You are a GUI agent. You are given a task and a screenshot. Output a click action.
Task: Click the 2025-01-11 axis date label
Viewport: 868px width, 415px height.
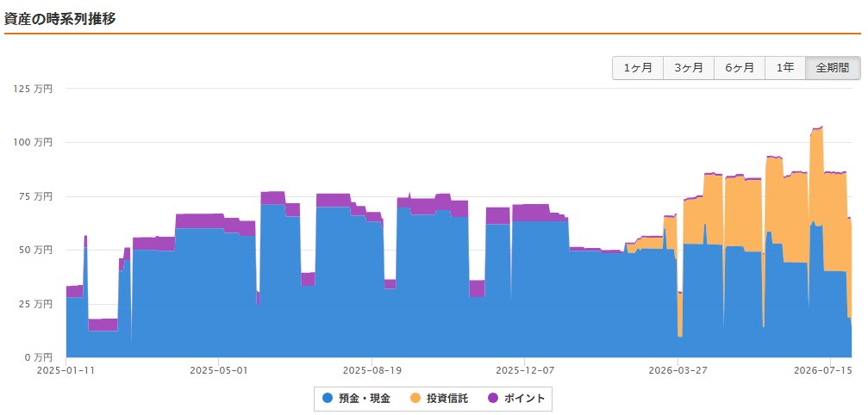click(x=66, y=369)
